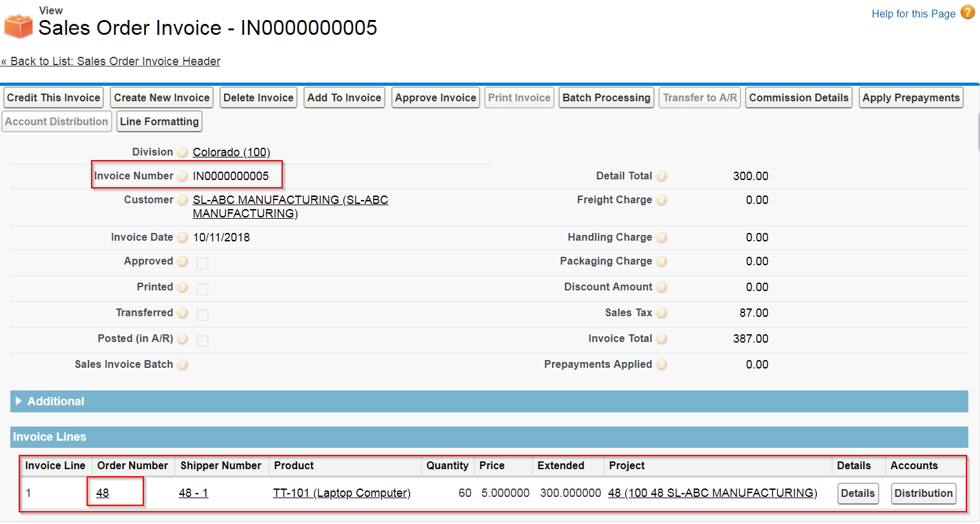Click help bubble next to Invoice Date
The image size is (980, 524).
183,237
